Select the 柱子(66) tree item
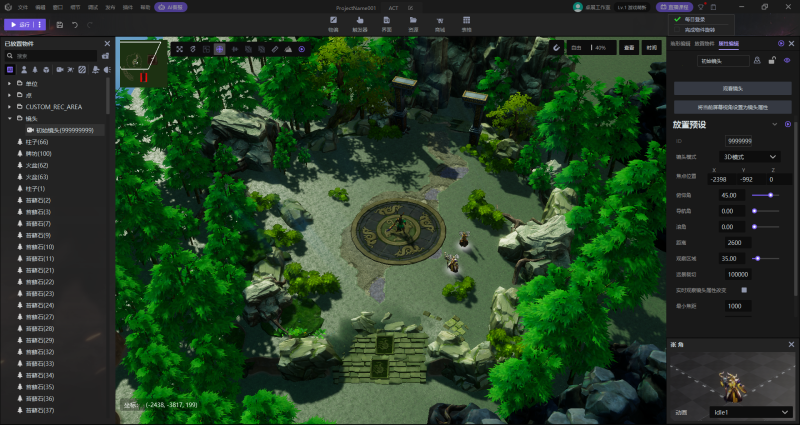The image size is (800, 425). [x=38, y=142]
